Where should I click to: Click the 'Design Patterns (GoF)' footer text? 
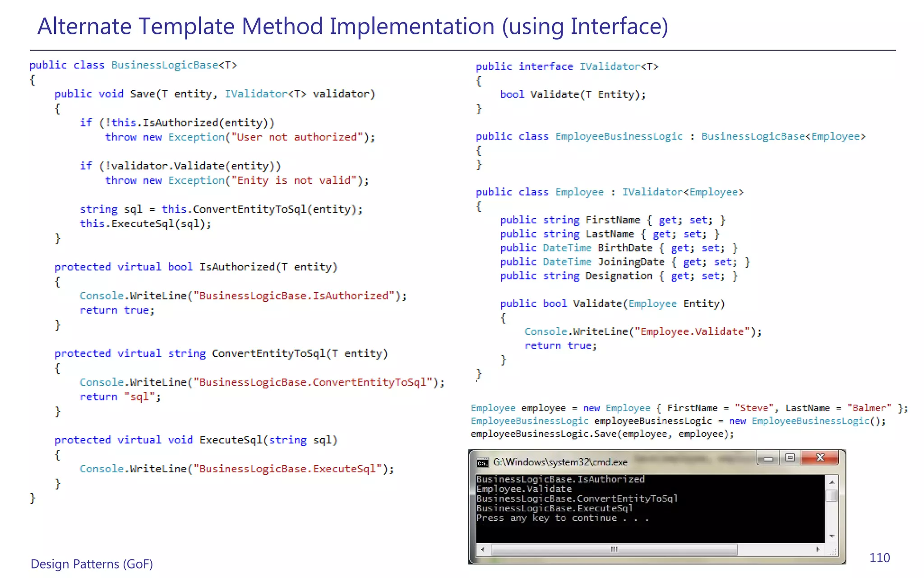point(92,564)
